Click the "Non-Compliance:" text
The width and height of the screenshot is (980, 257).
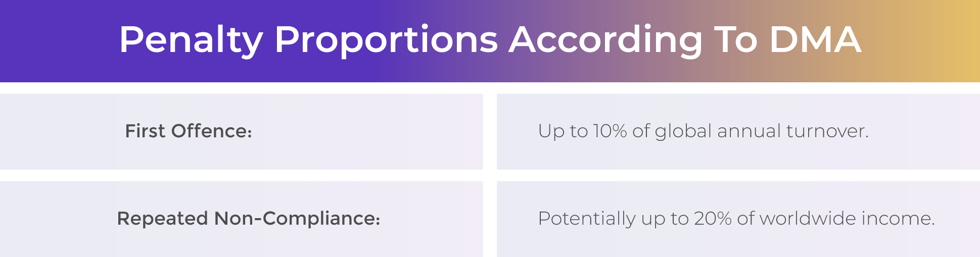click(297, 219)
